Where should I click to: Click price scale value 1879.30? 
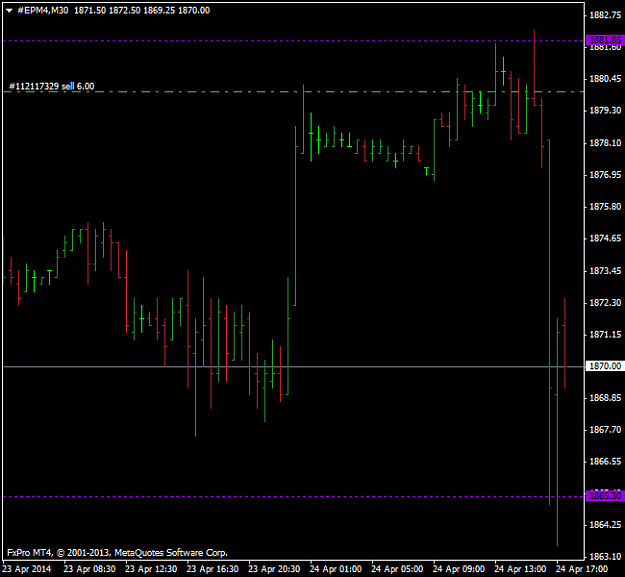click(605, 110)
